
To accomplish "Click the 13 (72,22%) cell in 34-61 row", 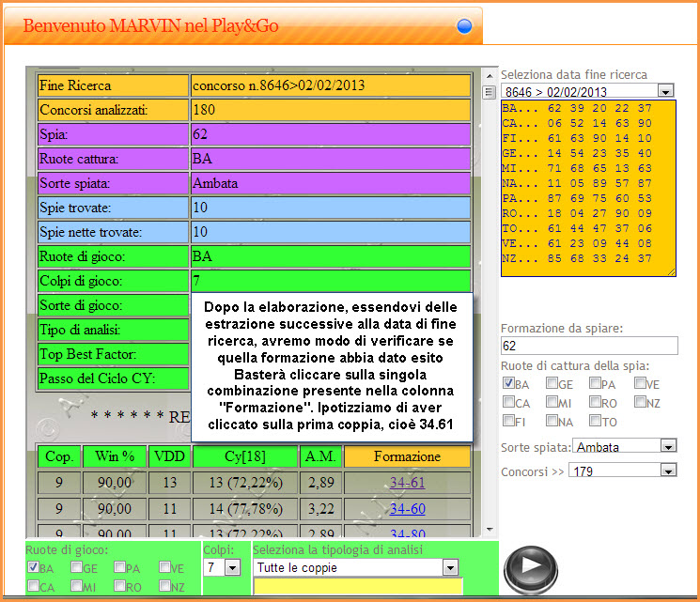I will pos(245,483).
